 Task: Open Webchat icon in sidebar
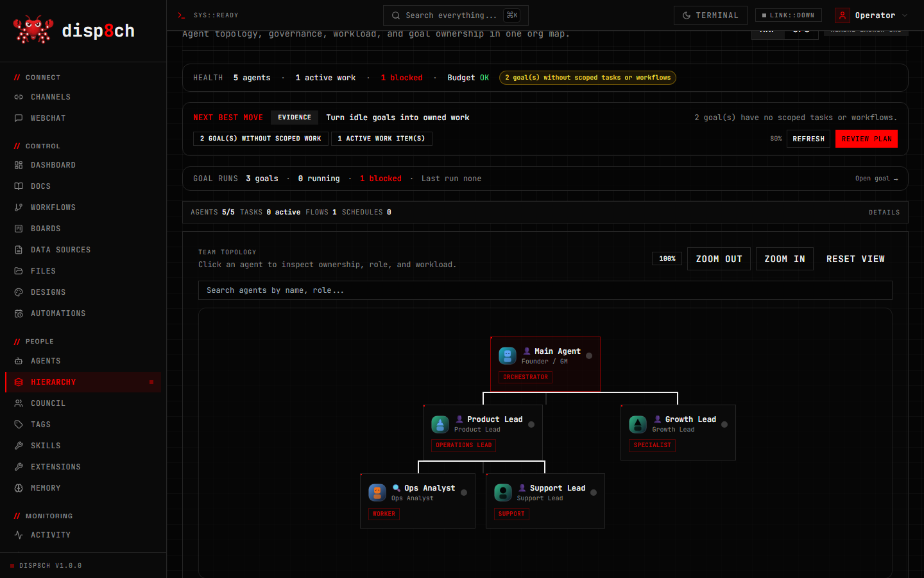tap(19, 118)
